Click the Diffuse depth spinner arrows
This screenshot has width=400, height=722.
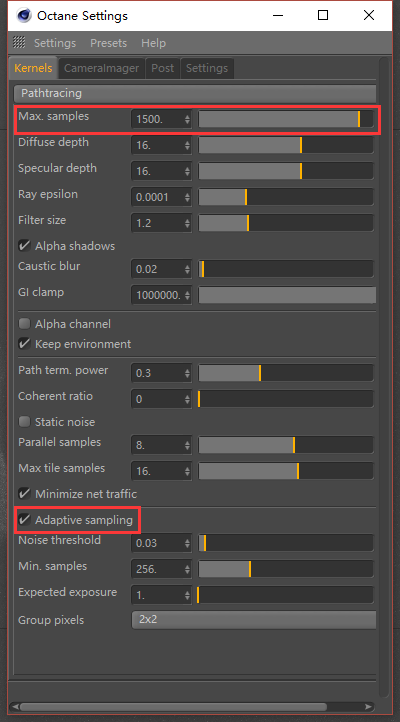(x=187, y=145)
